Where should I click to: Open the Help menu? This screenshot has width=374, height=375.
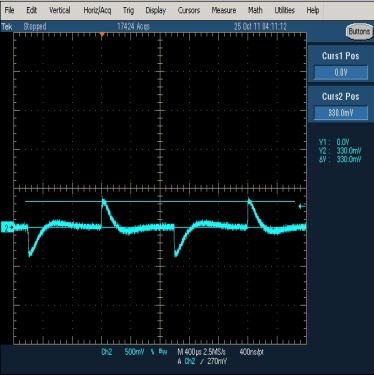pos(313,10)
